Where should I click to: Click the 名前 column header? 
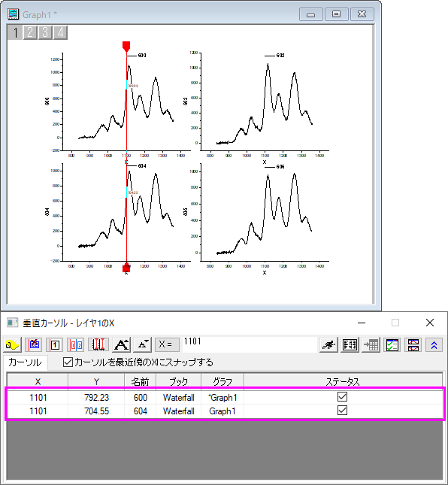point(140,382)
